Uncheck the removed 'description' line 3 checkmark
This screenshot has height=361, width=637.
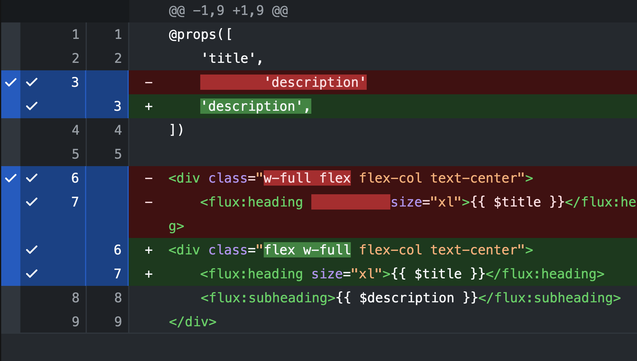coord(32,82)
